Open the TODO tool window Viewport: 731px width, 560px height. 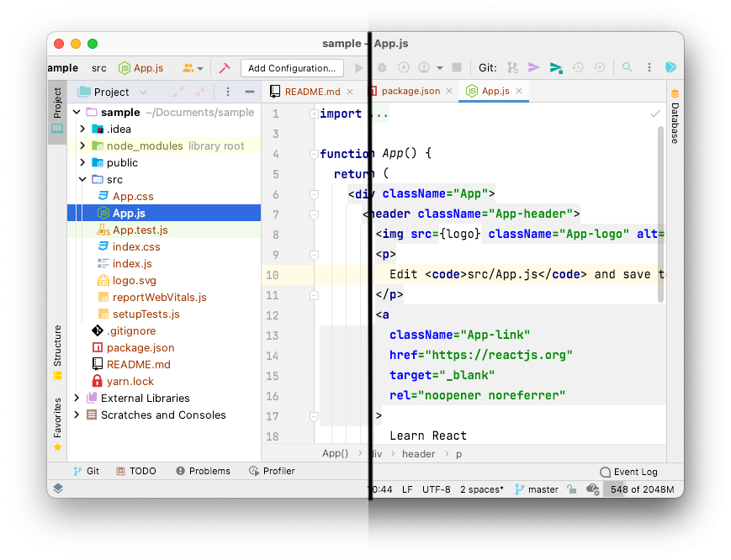[x=136, y=471]
